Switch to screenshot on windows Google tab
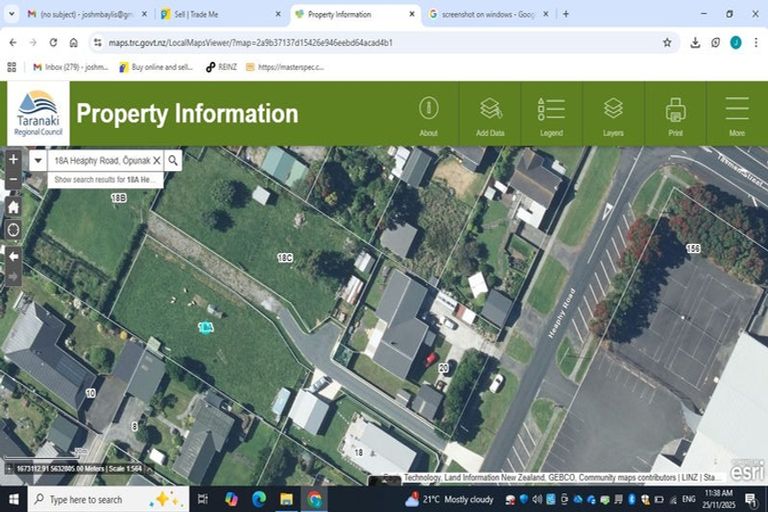 point(489,14)
